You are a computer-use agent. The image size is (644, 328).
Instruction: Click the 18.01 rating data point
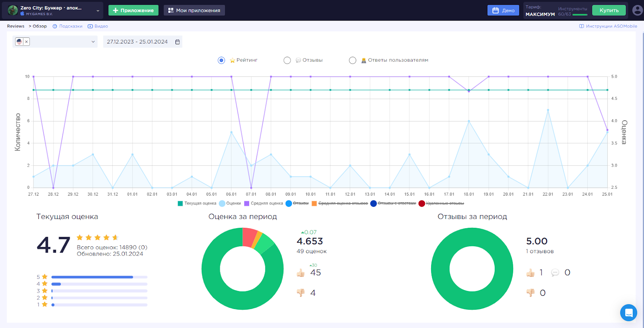click(469, 91)
